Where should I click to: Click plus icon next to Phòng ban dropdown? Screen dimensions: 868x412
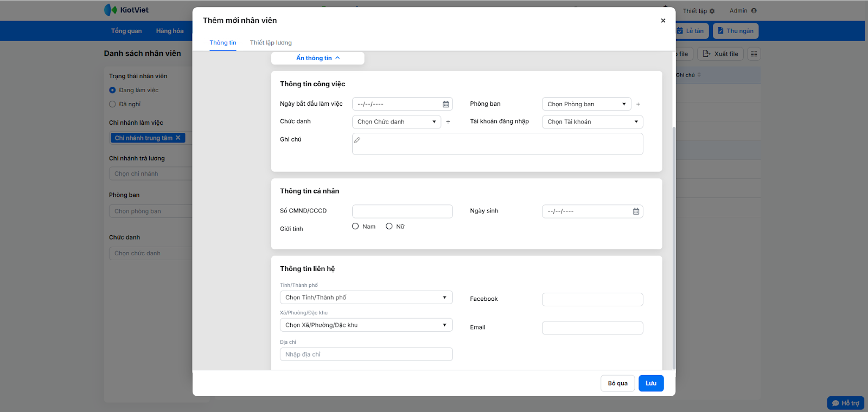(638, 104)
